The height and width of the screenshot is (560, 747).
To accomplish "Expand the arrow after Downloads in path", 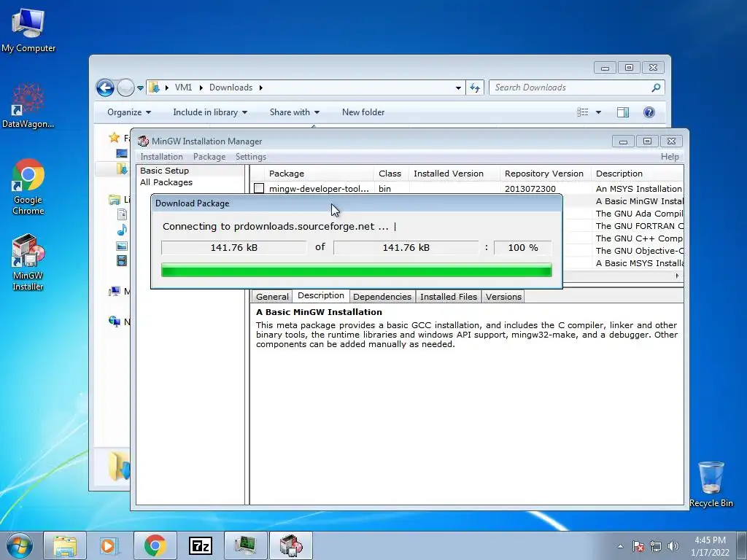I will pos(261,87).
